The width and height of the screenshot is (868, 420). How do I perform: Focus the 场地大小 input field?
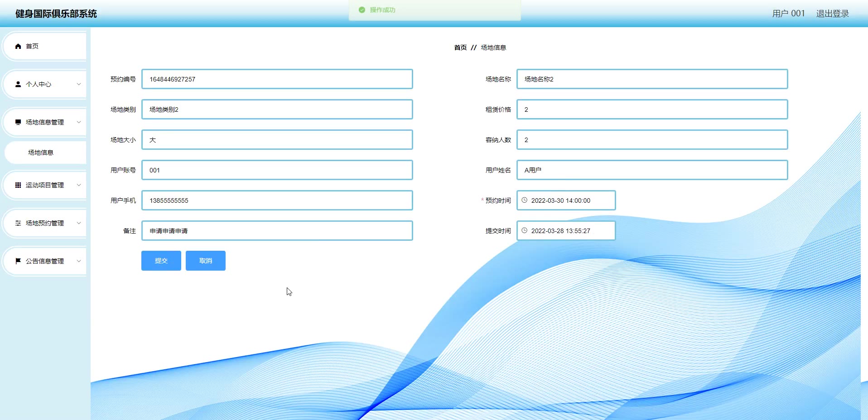(x=277, y=140)
